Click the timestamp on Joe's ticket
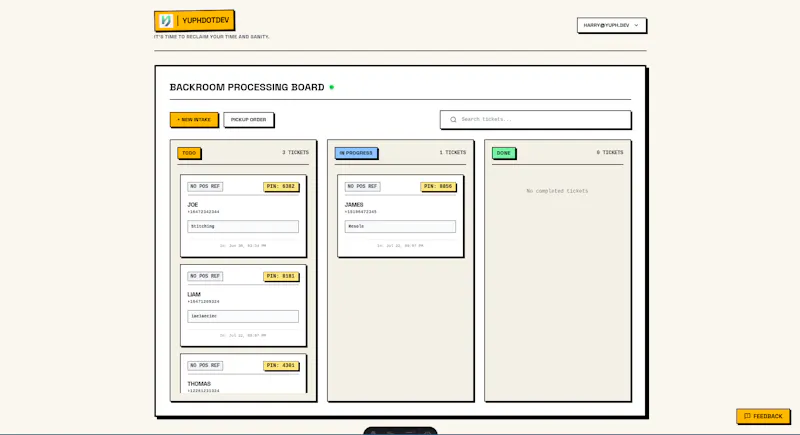 tap(243, 246)
